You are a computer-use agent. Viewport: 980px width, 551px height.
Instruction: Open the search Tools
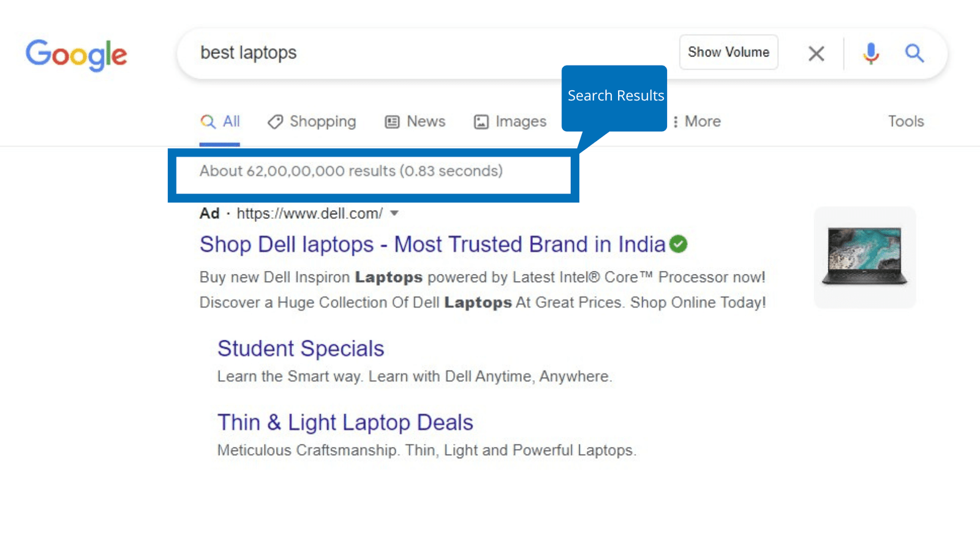point(906,121)
